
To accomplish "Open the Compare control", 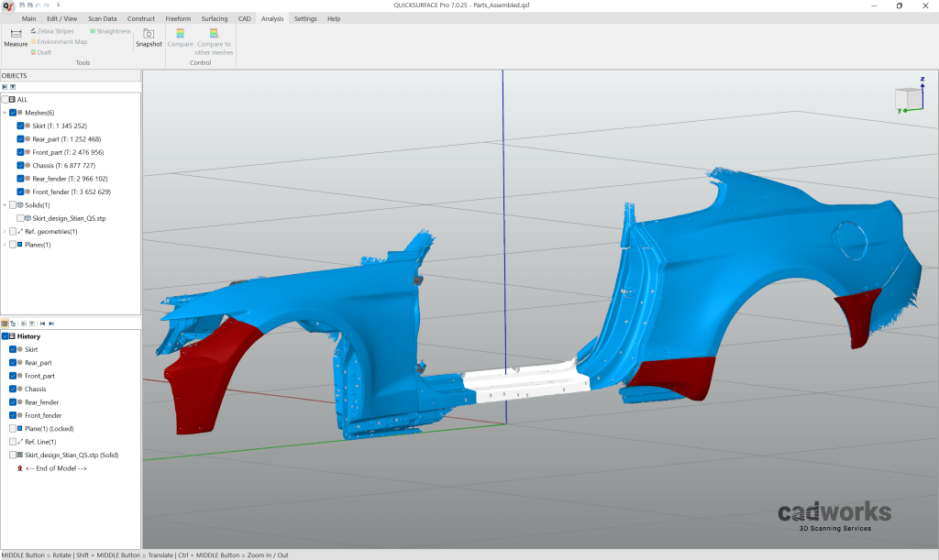I will coord(180,40).
